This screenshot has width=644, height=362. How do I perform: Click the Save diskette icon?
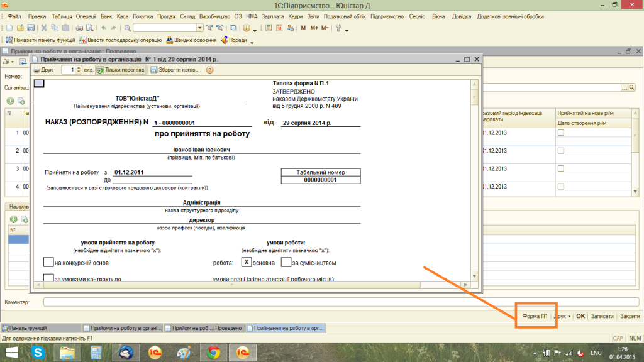click(31, 28)
